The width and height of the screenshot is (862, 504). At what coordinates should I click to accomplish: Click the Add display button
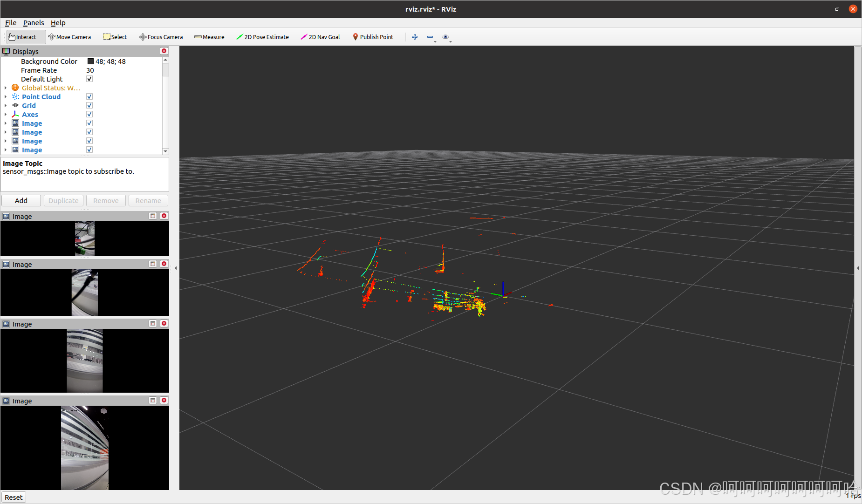(x=21, y=200)
